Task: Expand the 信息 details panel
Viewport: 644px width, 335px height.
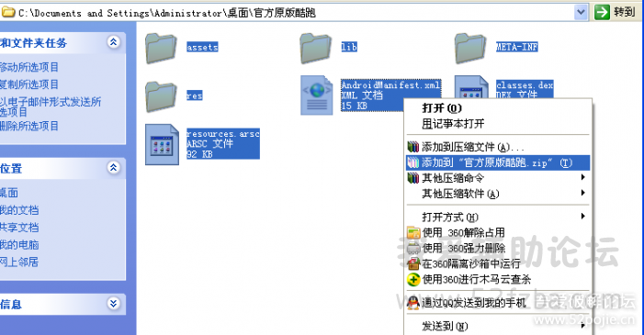Action: [x=113, y=304]
